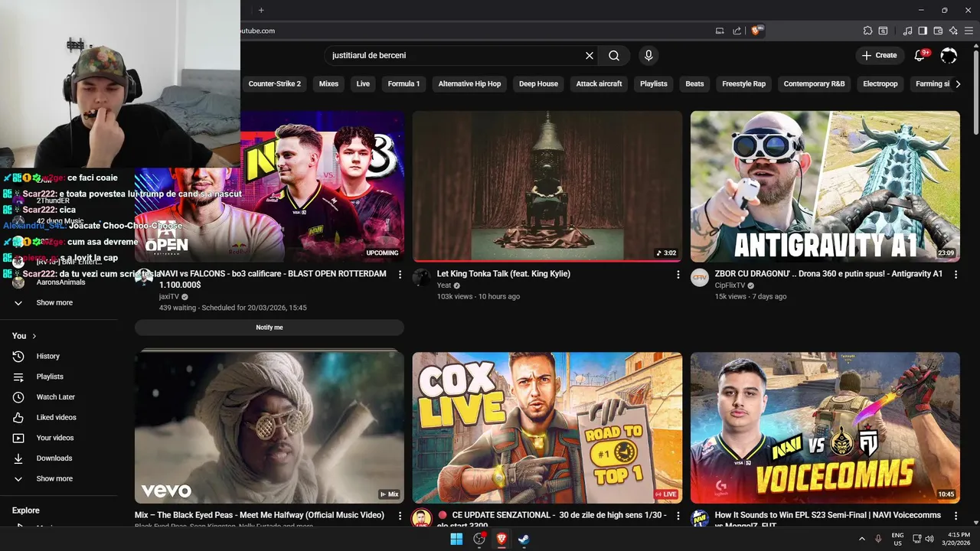Open Brave Shields lion icon in address bar
Viewport: 980px width, 551px height.
(x=756, y=31)
